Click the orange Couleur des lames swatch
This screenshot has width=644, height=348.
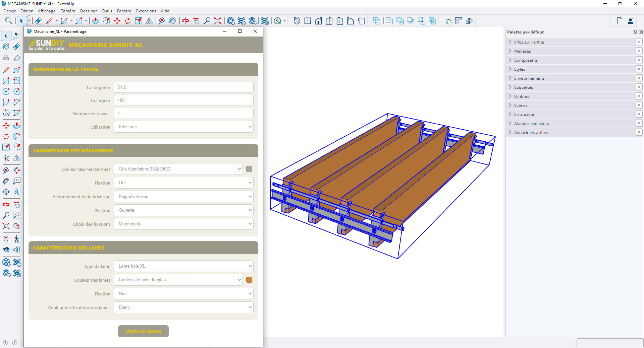(249, 280)
